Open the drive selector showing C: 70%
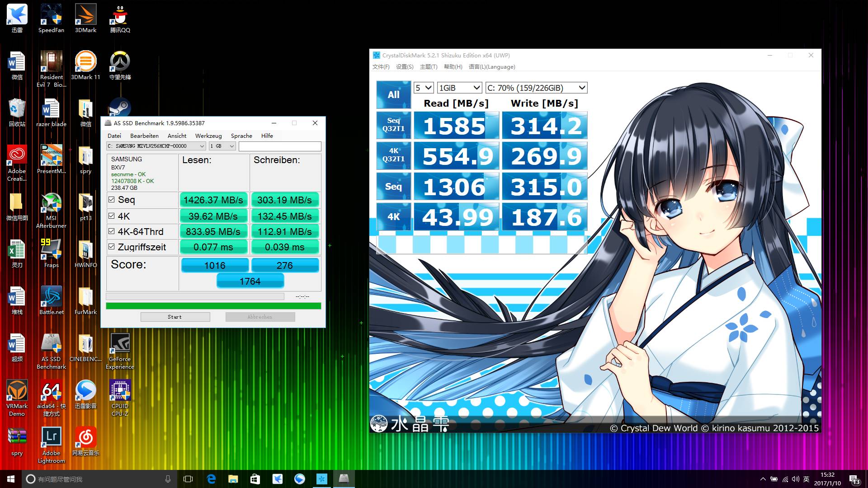Image resolution: width=868 pixels, height=488 pixels. (x=536, y=88)
